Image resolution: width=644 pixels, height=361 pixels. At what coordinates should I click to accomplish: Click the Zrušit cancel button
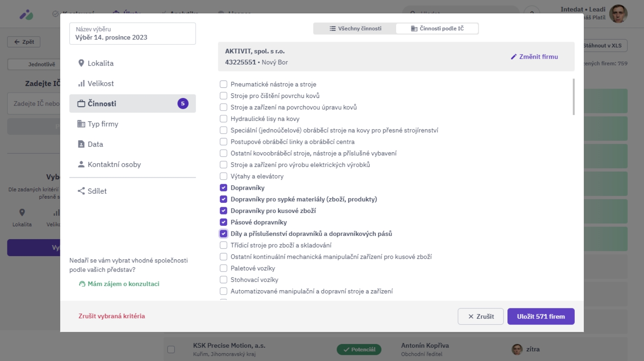click(x=481, y=316)
